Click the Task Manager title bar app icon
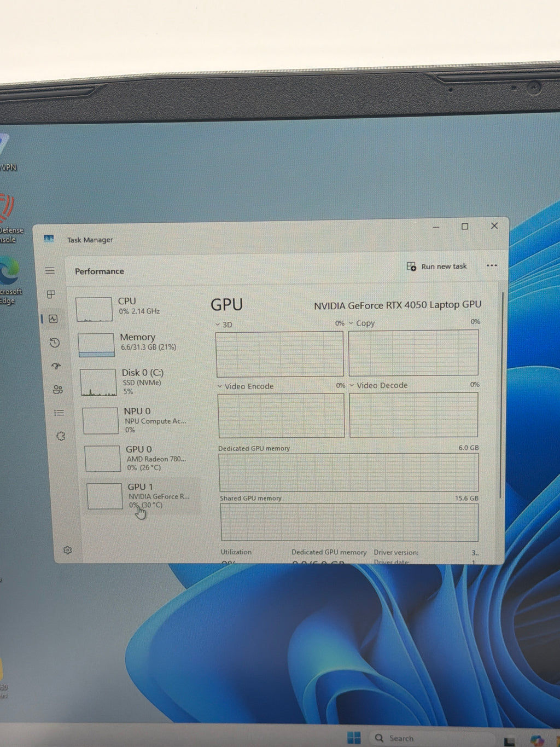This screenshot has height=747, width=560. 49,239
